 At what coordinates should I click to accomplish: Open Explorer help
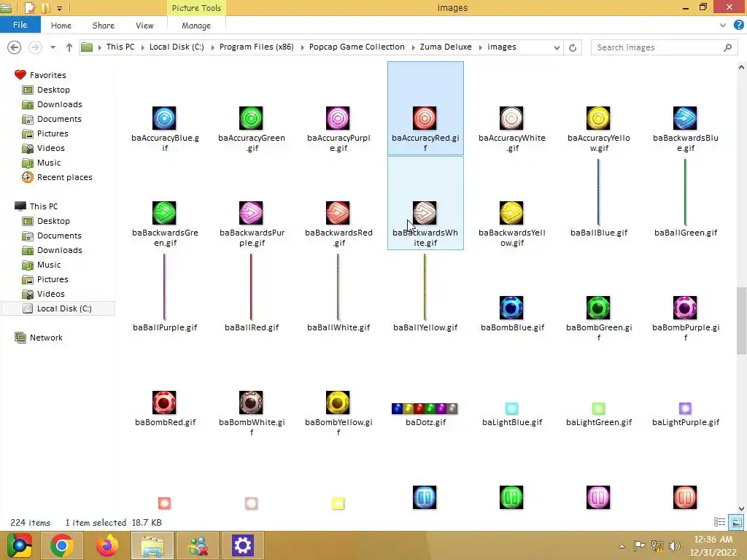tap(738, 26)
